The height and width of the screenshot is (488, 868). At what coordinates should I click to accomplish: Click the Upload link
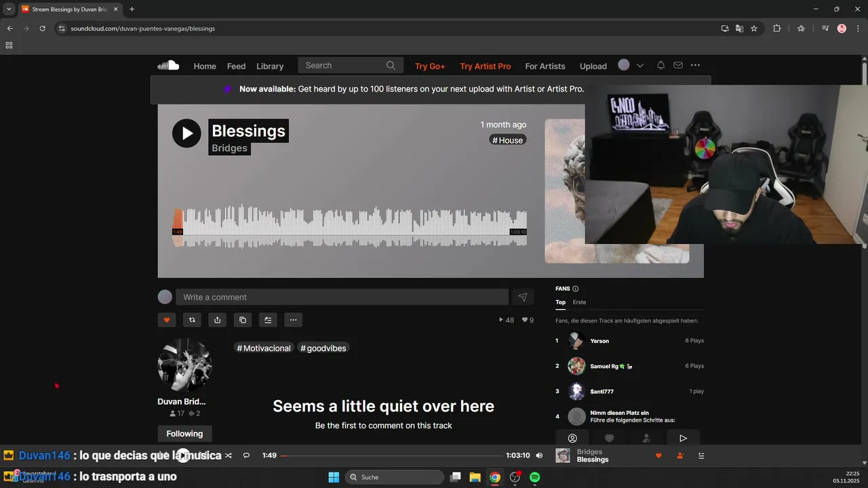tap(593, 66)
